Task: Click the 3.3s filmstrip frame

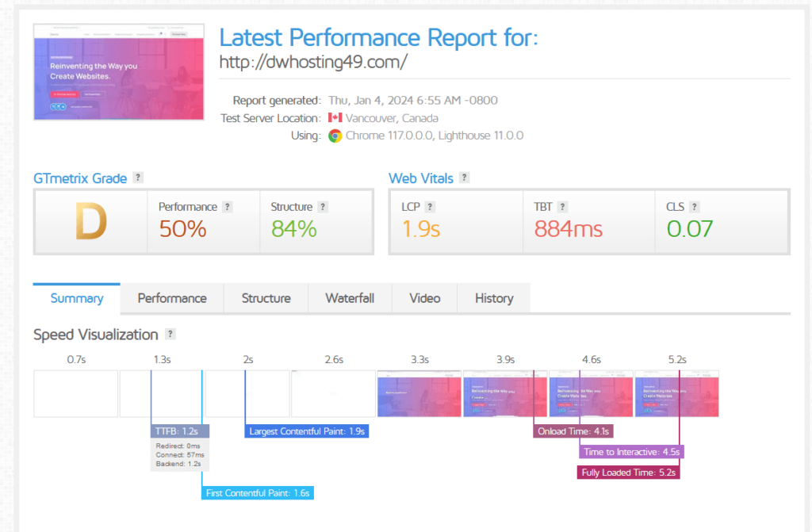Action: click(419, 392)
